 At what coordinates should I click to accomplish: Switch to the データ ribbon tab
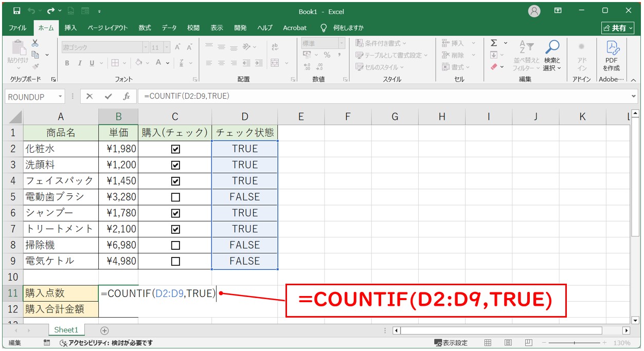169,28
